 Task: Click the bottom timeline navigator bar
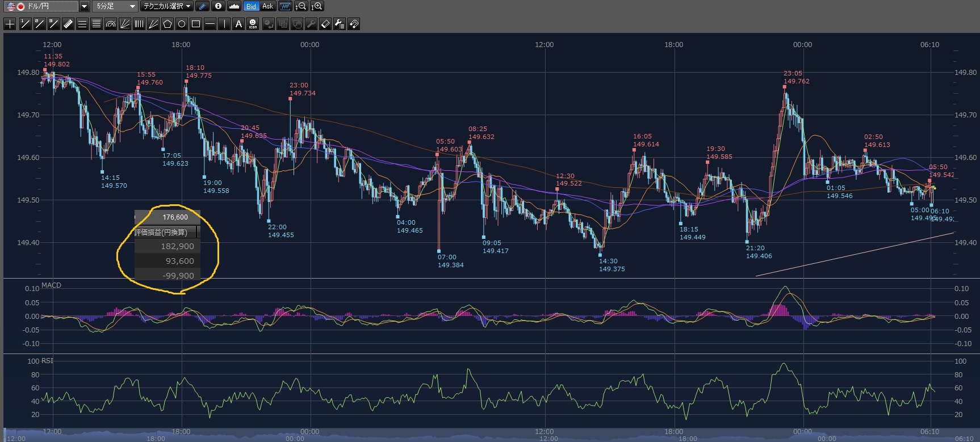click(488, 436)
